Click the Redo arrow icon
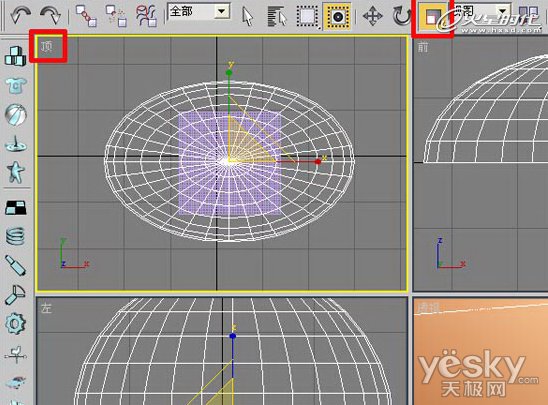Screen dimensions: 548x405 pos(50,16)
